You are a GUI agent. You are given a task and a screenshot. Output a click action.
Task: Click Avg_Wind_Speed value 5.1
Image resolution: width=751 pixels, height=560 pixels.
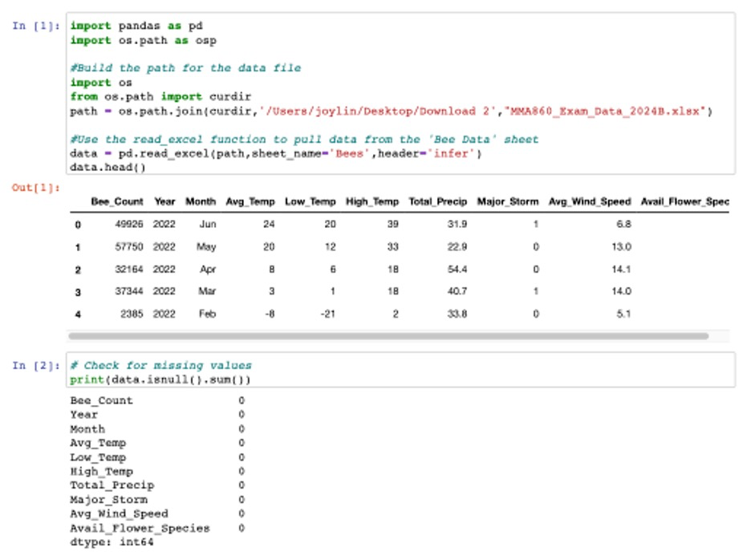[623, 314]
